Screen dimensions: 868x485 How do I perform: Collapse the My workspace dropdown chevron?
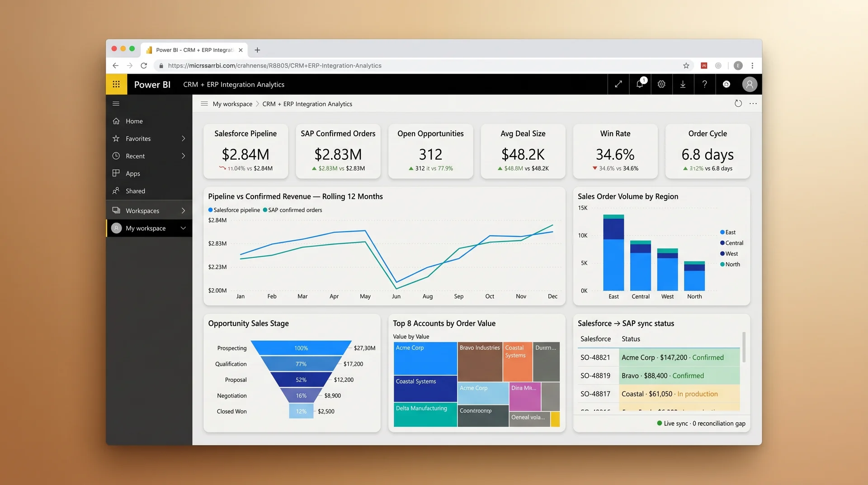(184, 228)
